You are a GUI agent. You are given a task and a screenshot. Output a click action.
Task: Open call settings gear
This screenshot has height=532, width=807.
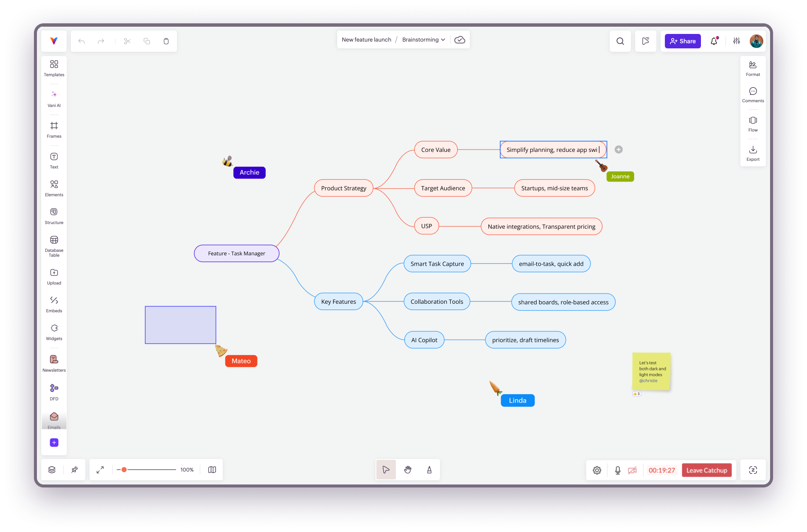(x=597, y=470)
